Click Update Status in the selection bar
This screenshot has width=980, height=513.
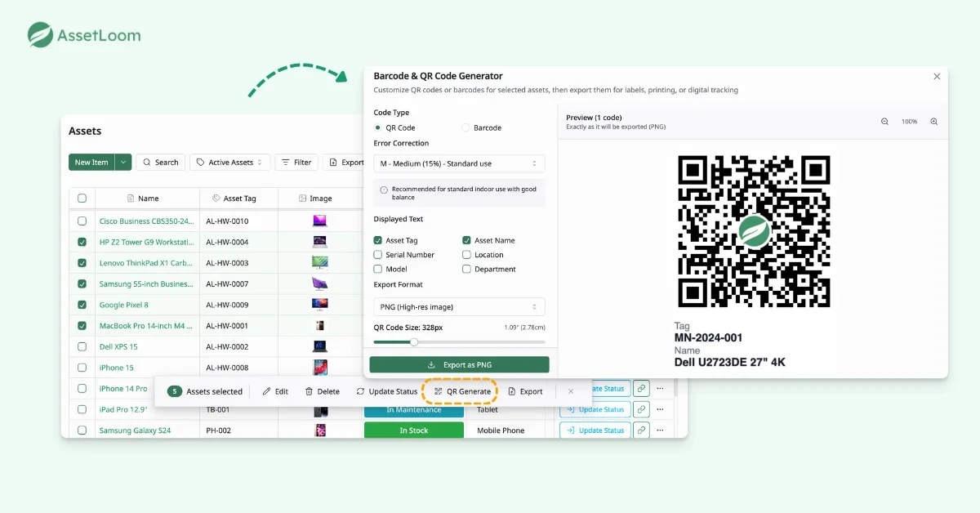[387, 391]
